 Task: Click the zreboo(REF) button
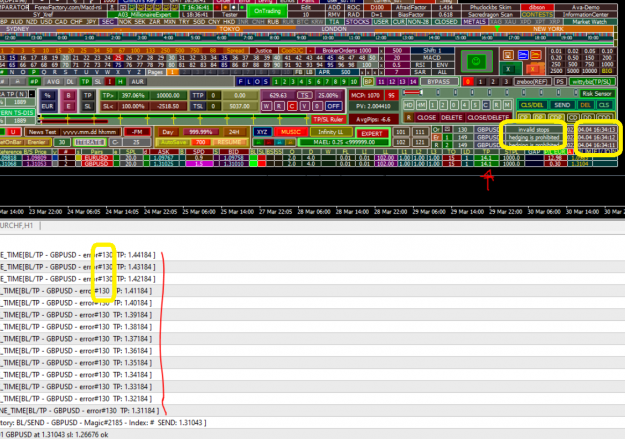(x=533, y=81)
